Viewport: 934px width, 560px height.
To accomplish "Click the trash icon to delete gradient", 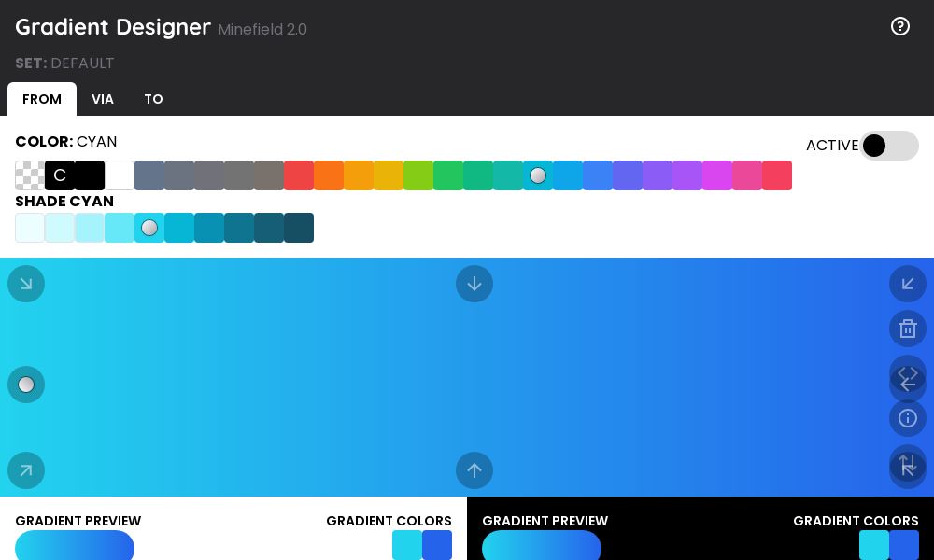I will (908, 329).
